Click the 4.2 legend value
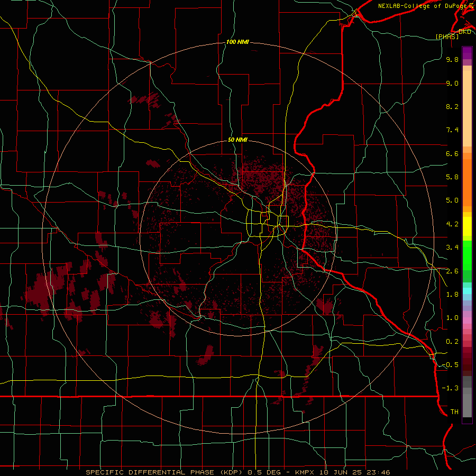476x476 pixels. pos(452,224)
